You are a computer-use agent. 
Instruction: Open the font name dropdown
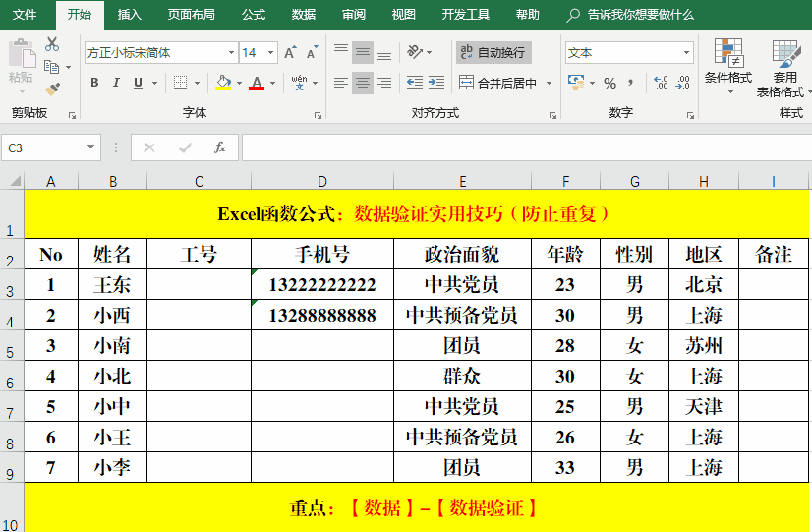(232, 53)
